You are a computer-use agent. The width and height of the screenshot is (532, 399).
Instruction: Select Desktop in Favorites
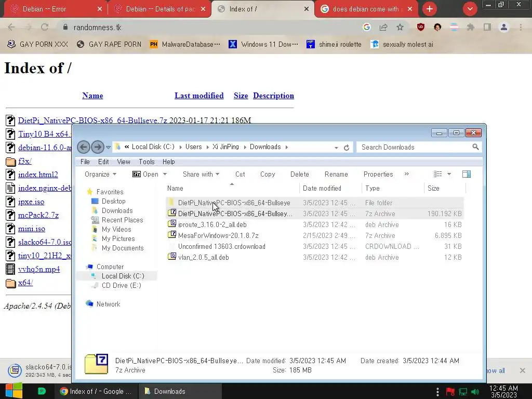click(x=114, y=201)
